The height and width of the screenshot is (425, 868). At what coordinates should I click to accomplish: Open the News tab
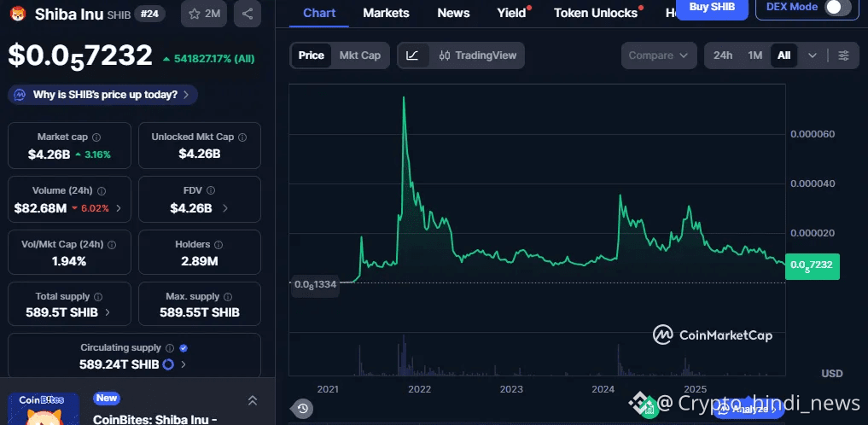point(453,13)
